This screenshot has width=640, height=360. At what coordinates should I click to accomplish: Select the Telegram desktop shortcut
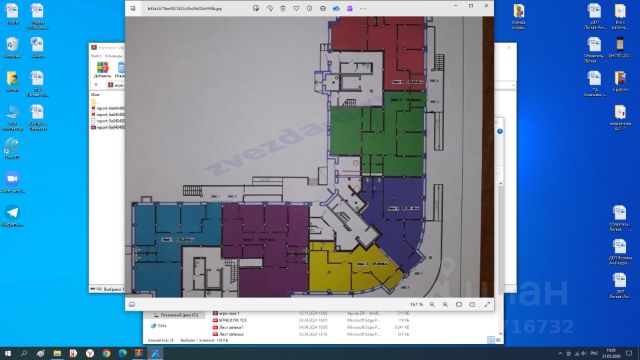pos(12,216)
